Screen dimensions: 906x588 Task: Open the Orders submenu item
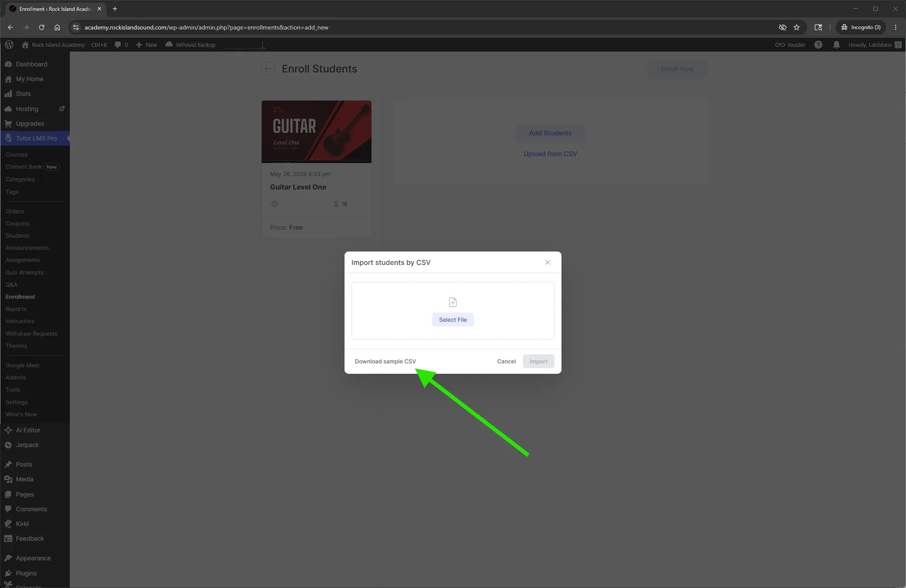point(15,211)
